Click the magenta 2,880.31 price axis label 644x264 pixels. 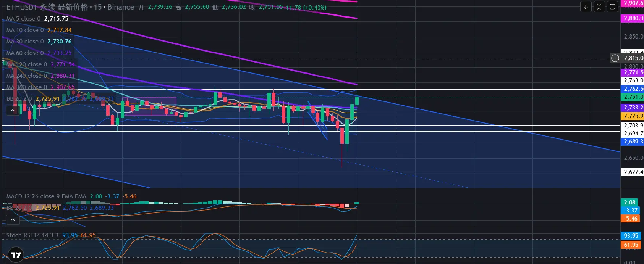pos(633,18)
